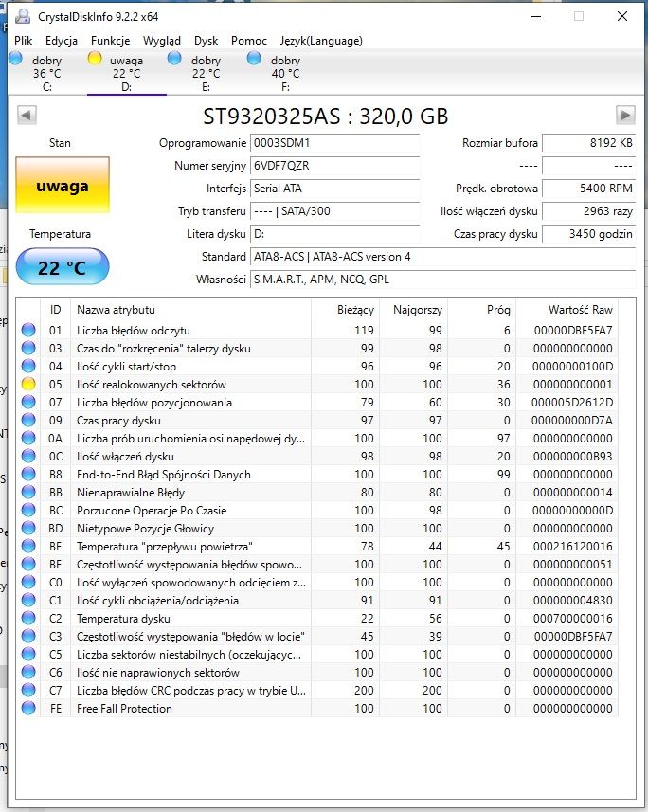Viewport: 648px width, 812px height.
Task: Click the CrystalDiskInfo app icon in the title bar
Action: pos(23,16)
